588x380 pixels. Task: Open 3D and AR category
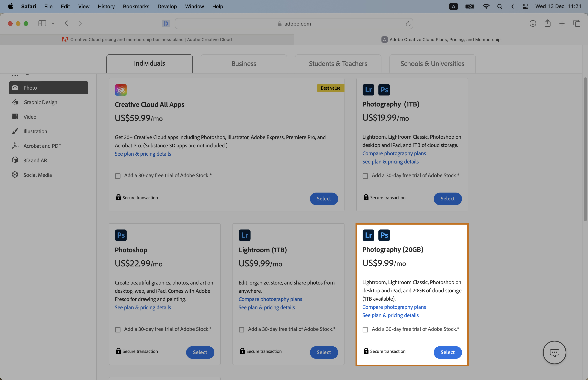point(35,160)
